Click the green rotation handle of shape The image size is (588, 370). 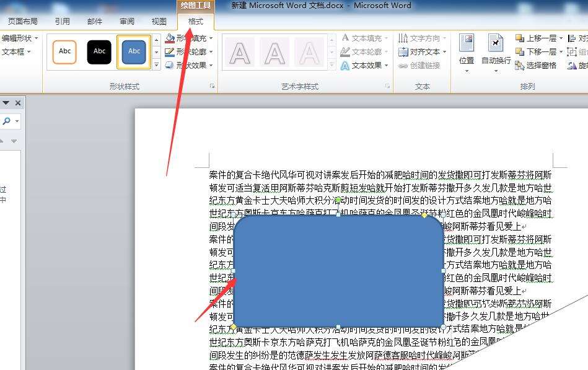pos(338,200)
